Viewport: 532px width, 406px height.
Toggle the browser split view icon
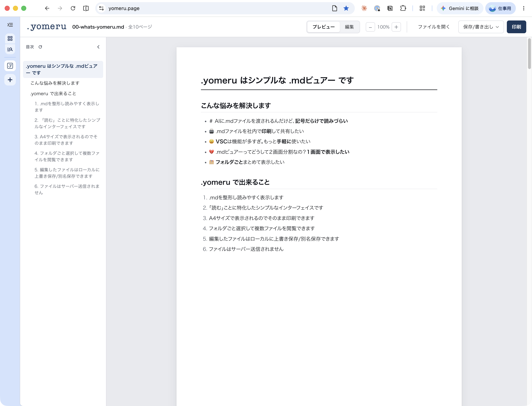click(x=86, y=8)
